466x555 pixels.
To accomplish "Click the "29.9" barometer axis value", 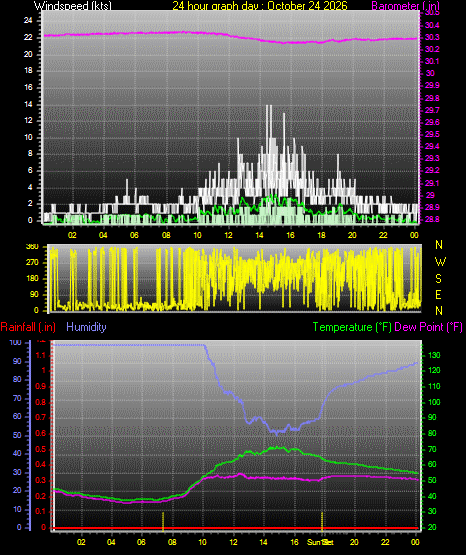I will (432, 85).
